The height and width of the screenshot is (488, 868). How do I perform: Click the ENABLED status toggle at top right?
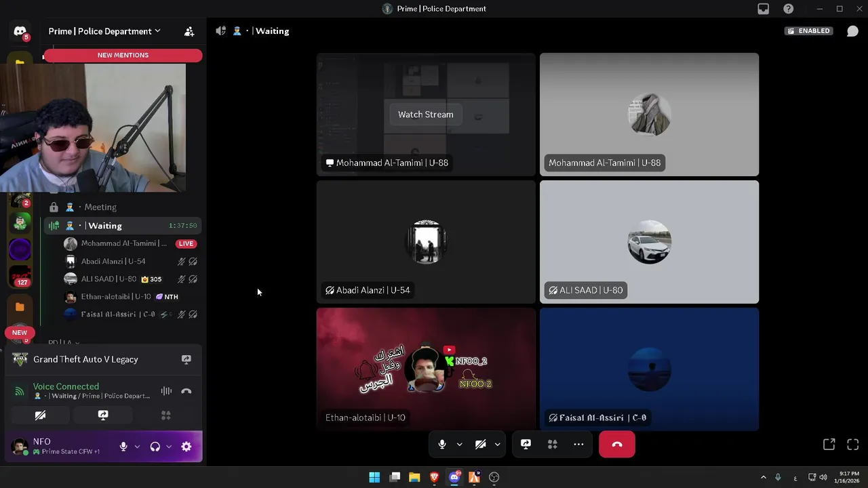(809, 31)
